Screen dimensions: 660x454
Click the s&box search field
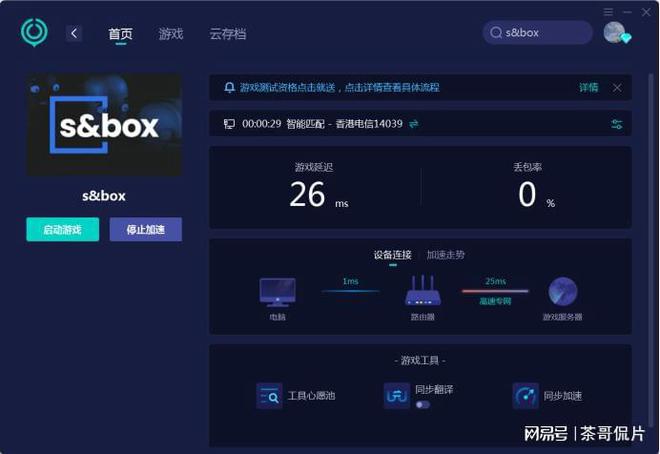tap(538, 32)
